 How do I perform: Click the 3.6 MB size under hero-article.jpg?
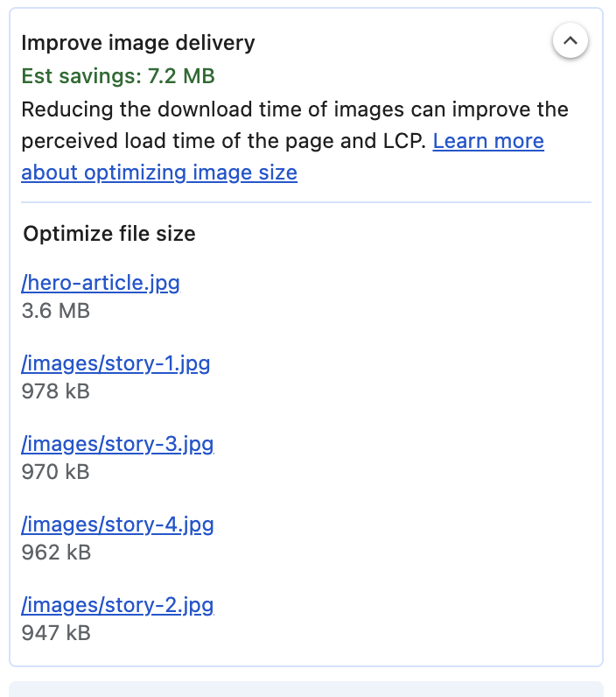click(x=55, y=311)
